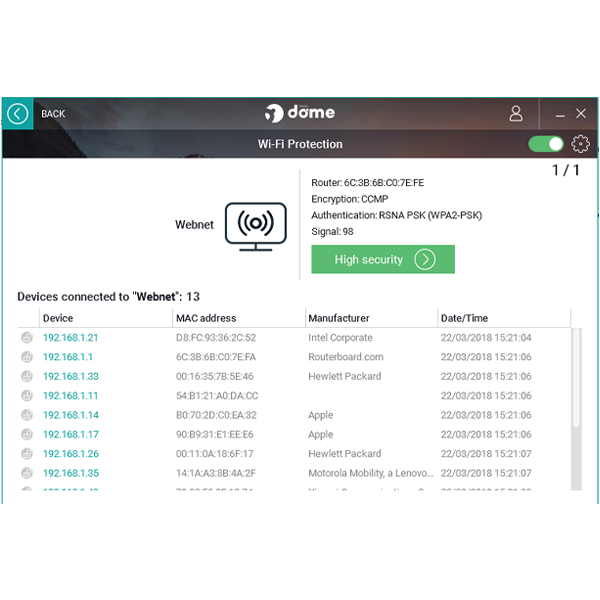Viewport: 600px width, 600px height.
Task: Click Motorola Mobility manufacturer cell
Action: tap(371, 473)
